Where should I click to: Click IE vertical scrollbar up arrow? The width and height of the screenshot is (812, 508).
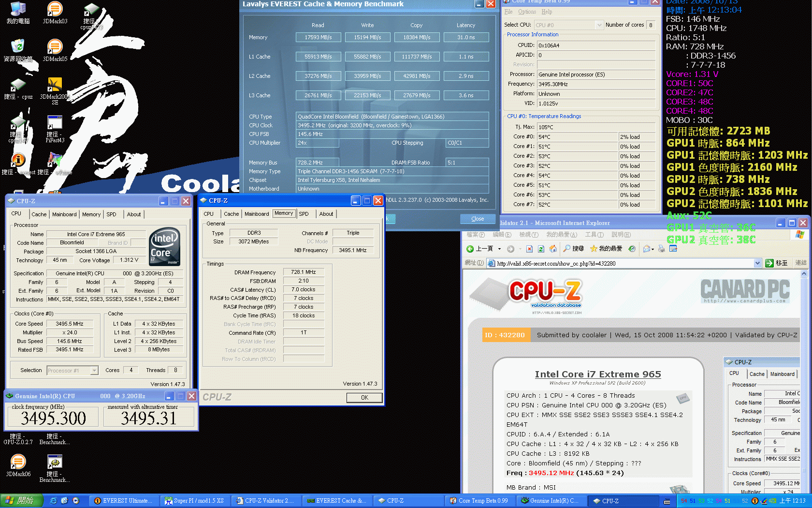pyautogui.click(x=804, y=273)
